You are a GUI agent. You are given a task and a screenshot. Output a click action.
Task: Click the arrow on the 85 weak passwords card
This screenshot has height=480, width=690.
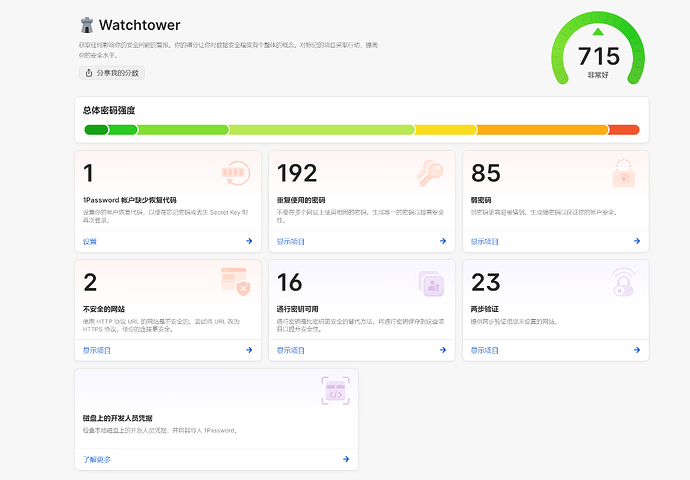(x=637, y=241)
